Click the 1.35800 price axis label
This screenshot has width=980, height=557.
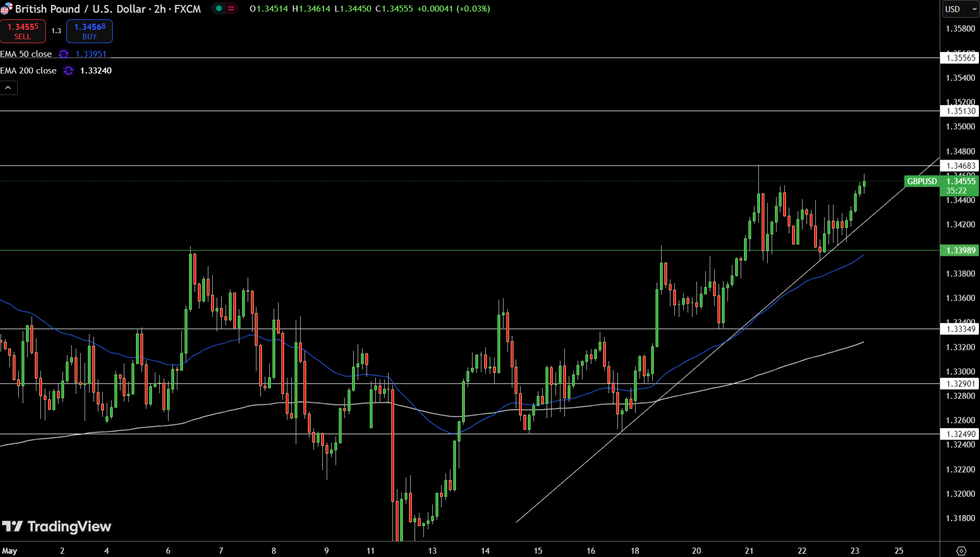pyautogui.click(x=961, y=29)
